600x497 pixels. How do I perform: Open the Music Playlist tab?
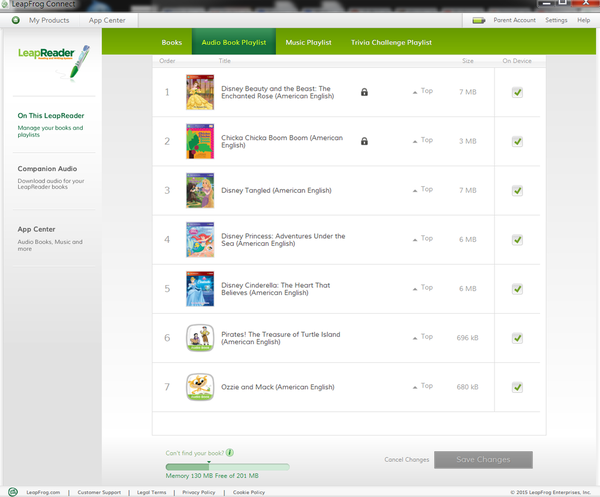point(308,42)
